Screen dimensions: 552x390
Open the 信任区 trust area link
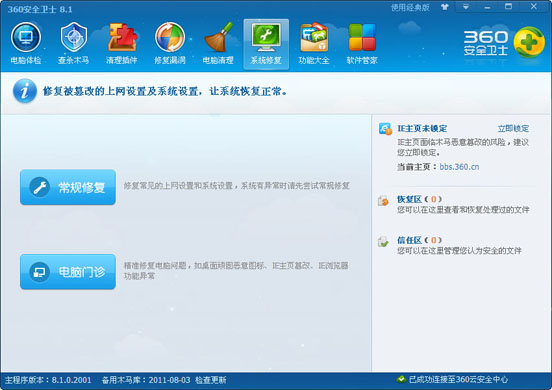pyautogui.click(x=409, y=240)
